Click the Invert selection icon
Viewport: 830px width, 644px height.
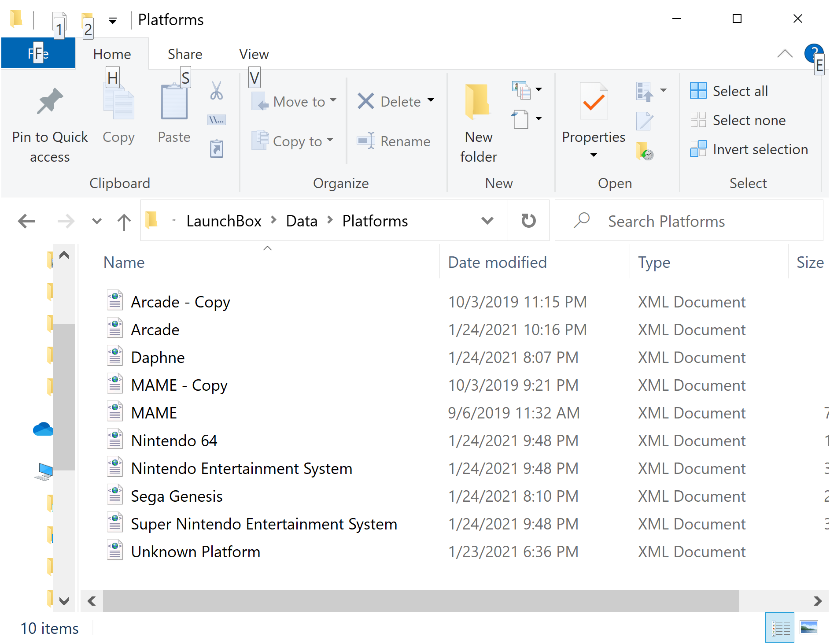(x=698, y=149)
